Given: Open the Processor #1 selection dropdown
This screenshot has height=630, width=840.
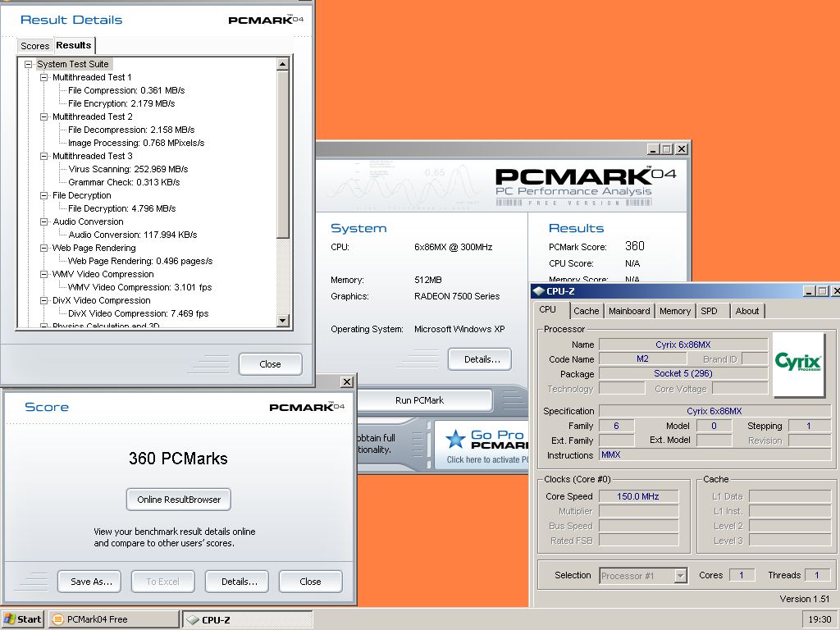Looking at the screenshot, I should point(680,576).
